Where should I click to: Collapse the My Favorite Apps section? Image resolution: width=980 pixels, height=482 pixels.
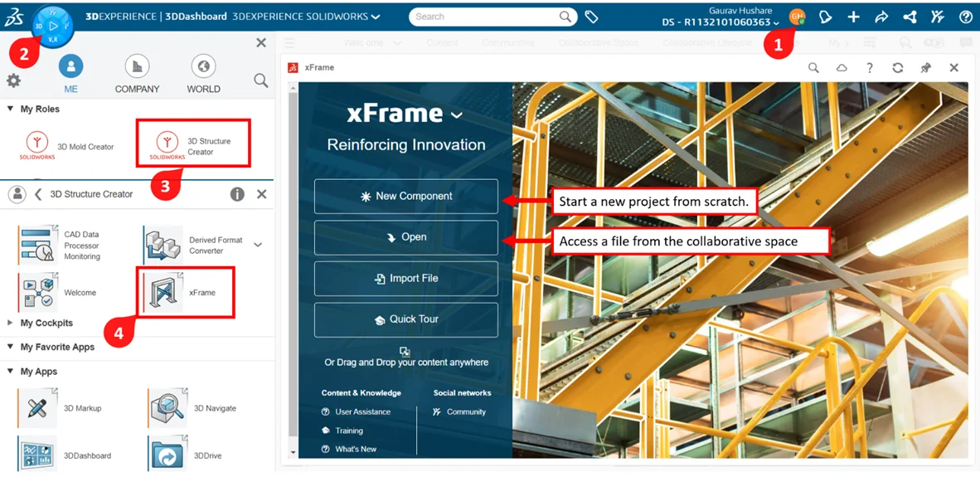coord(10,347)
